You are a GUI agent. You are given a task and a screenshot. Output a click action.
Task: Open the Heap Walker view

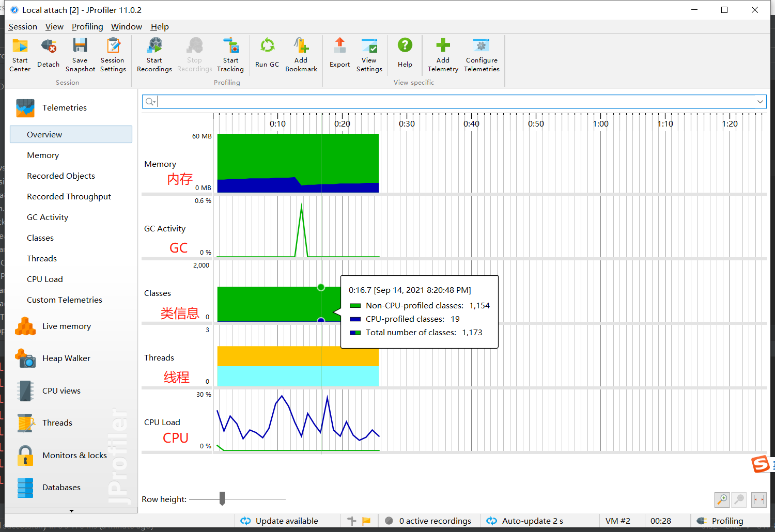66,358
